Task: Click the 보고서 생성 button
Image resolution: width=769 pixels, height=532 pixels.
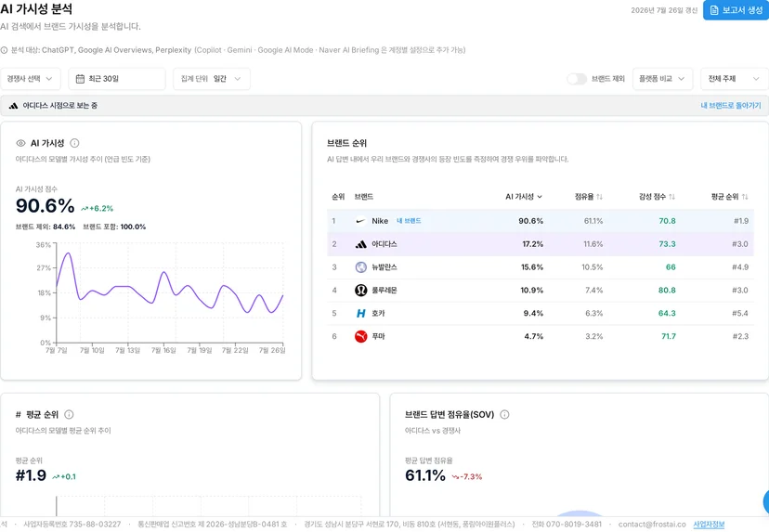Action: click(736, 10)
